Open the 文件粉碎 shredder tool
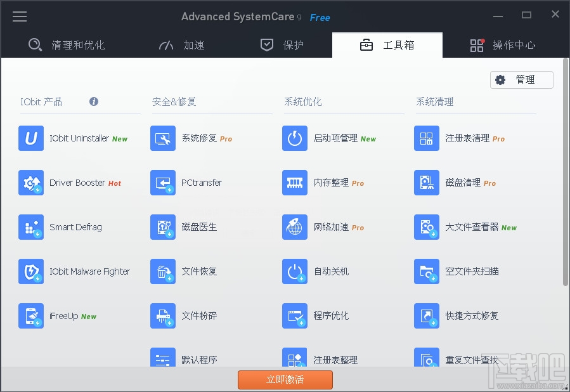This screenshot has width=570, height=392. tap(197, 316)
